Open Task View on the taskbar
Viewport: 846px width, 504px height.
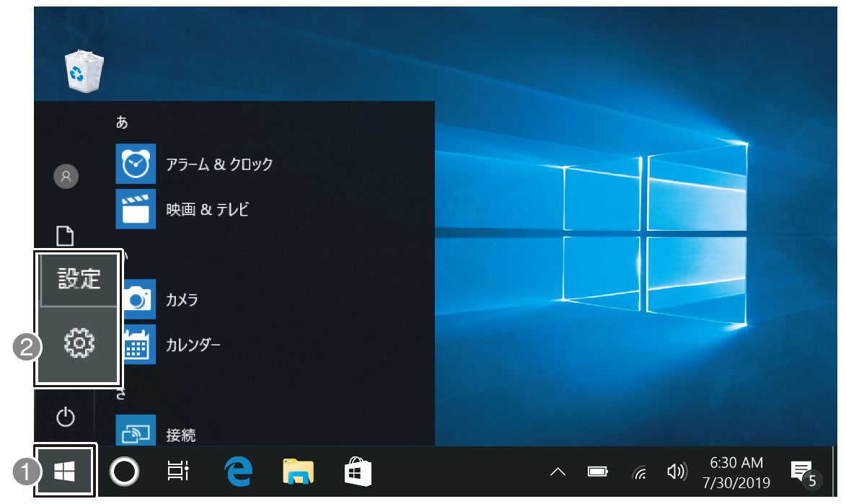click(x=177, y=472)
